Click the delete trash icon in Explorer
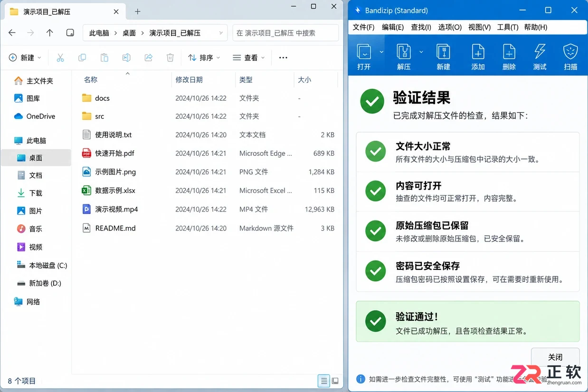Image resolution: width=588 pixels, height=392 pixels. click(x=170, y=57)
